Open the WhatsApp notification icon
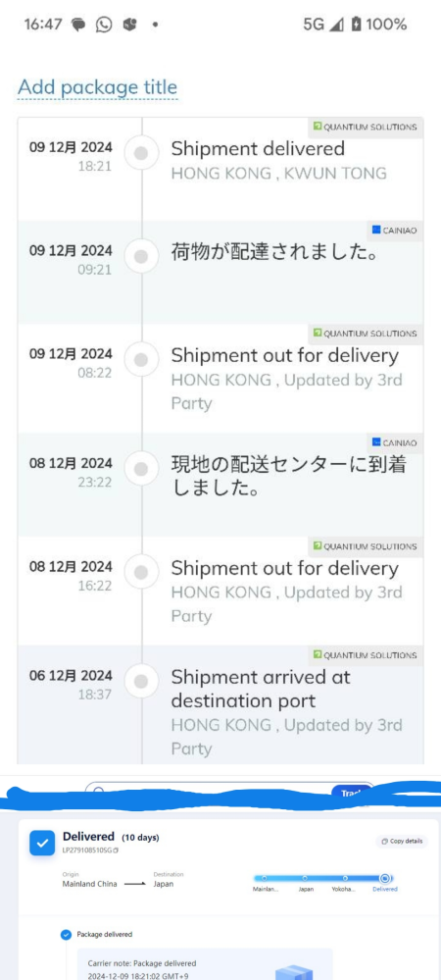441x980 pixels. tap(104, 25)
